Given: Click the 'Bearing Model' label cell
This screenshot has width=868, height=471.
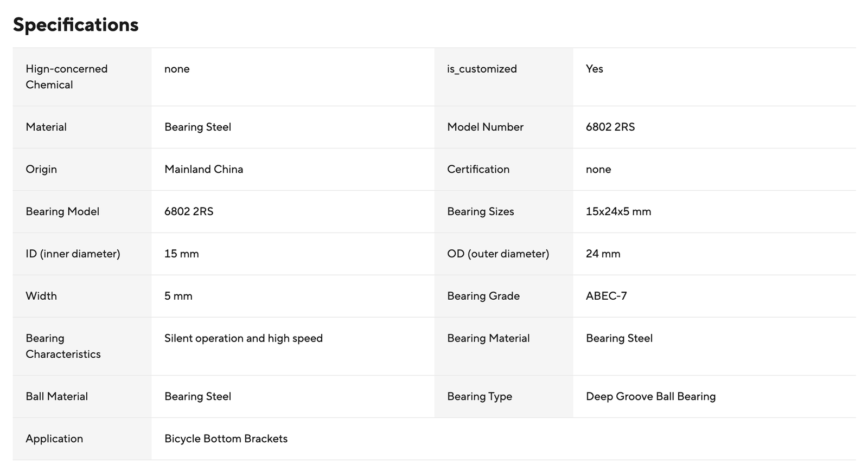Looking at the screenshot, I should click(x=82, y=211).
